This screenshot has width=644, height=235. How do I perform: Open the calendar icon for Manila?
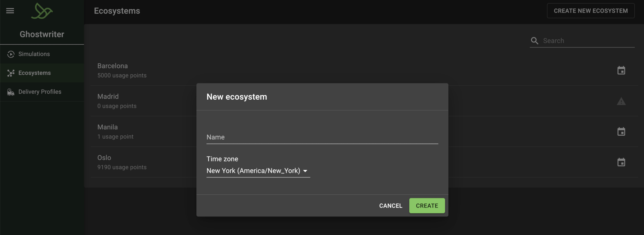pyautogui.click(x=621, y=131)
